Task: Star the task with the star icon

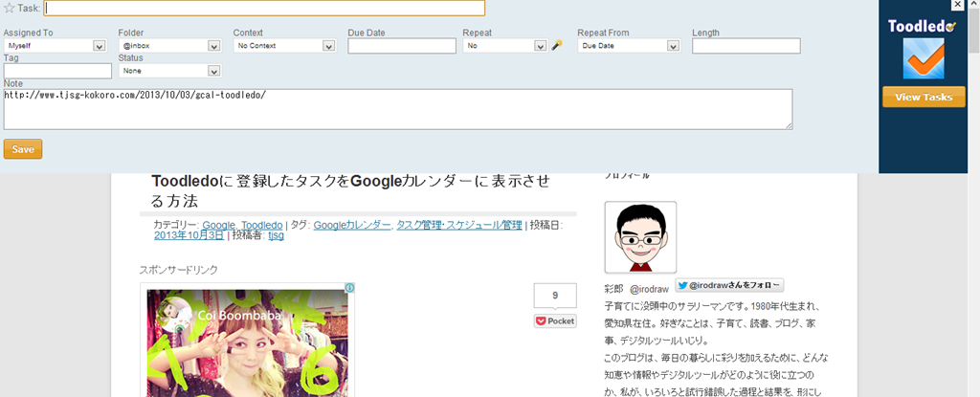Action: [x=9, y=8]
